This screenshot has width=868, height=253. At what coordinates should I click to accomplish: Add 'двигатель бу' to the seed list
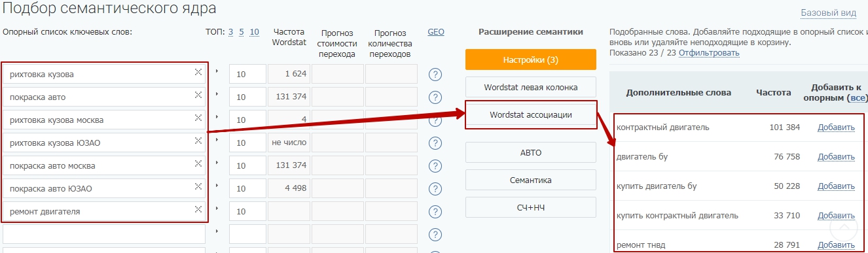[836, 157]
